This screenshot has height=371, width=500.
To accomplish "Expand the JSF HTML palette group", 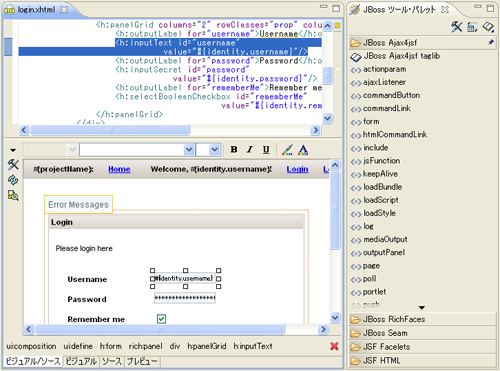I will tap(422, 361).
